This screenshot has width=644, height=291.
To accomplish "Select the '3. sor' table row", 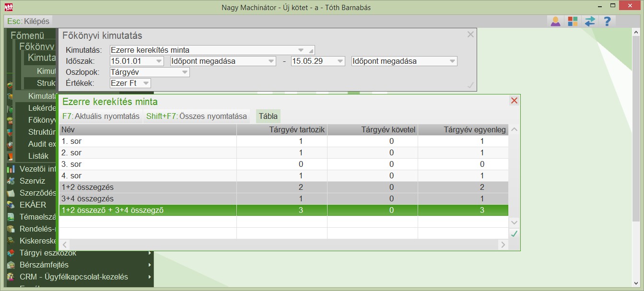I will pos(283,164).
